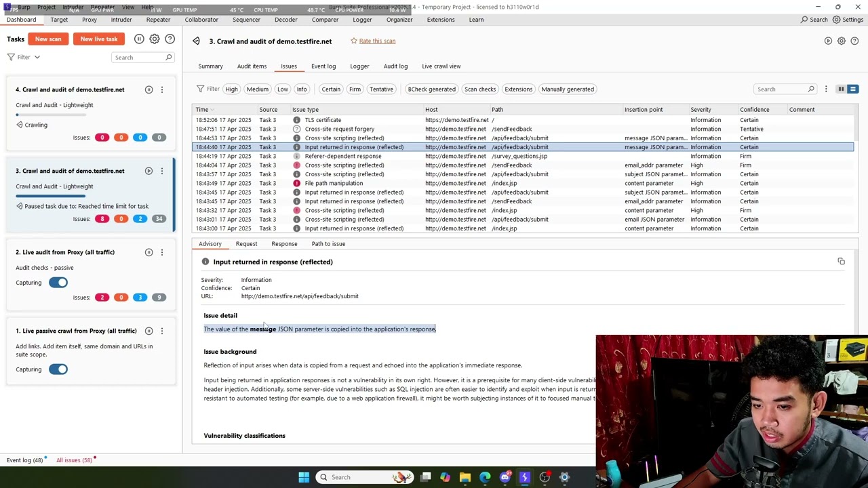Viewport: 868px width, 488px height.
Task: Toggle the Certain confidence filter
Action: pyautogui.click(x=331, y=89)
